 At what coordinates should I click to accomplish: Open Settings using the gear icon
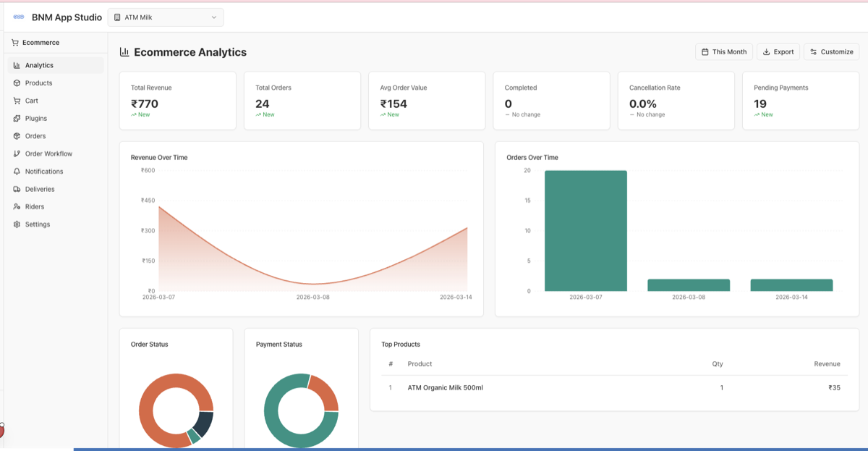(x=15, y=224)
